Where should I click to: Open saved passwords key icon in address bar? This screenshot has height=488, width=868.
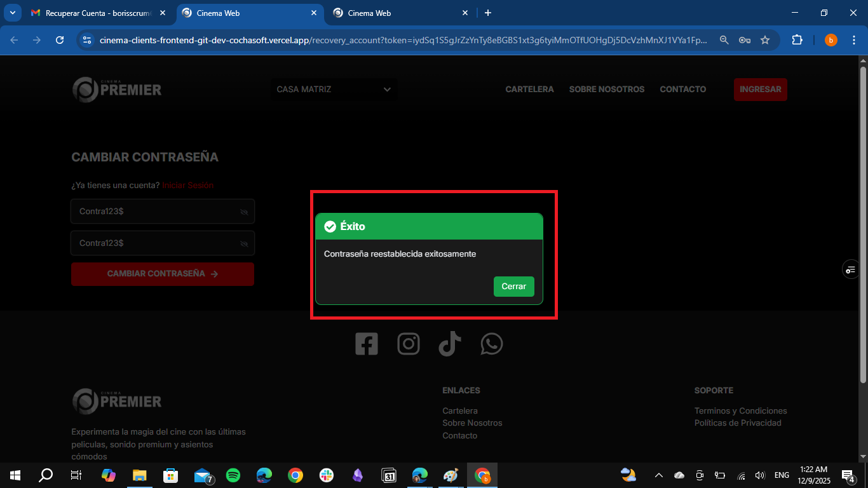tap(744, 39)
